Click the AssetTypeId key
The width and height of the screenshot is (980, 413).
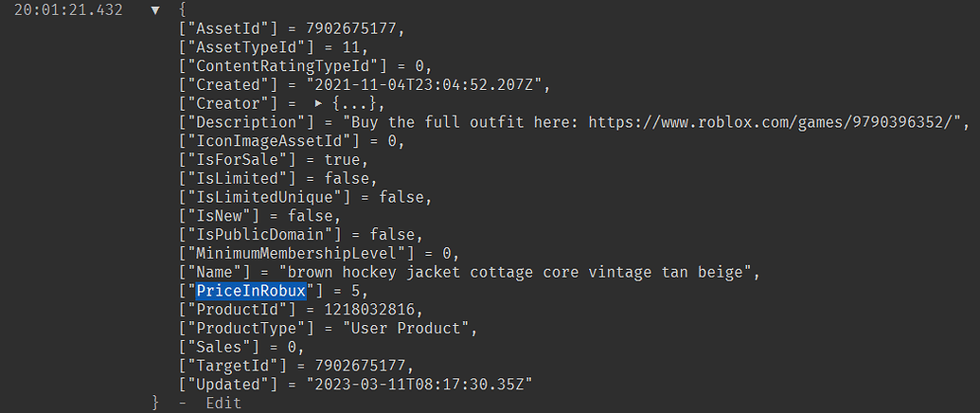pos(238,46)
